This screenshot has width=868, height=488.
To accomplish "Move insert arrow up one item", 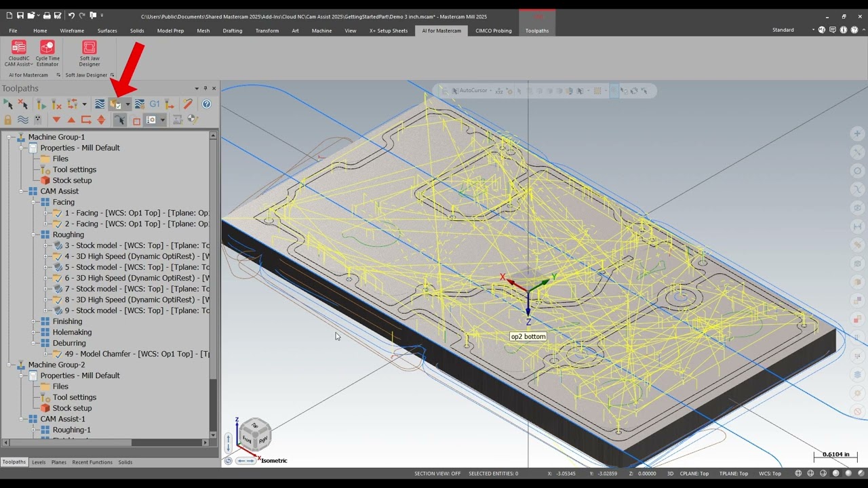I will [x=71, y=120].
